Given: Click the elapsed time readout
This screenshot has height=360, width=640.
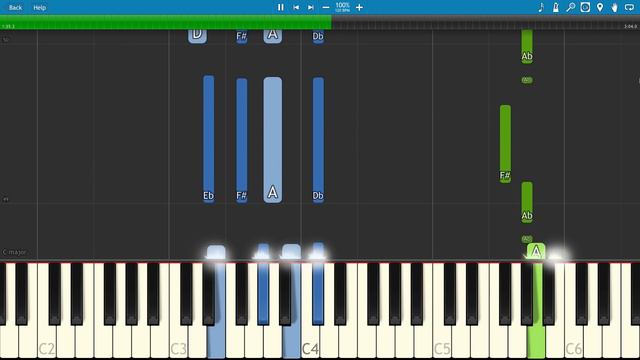Looking at the screenshot, I should [x=8, y=27].
